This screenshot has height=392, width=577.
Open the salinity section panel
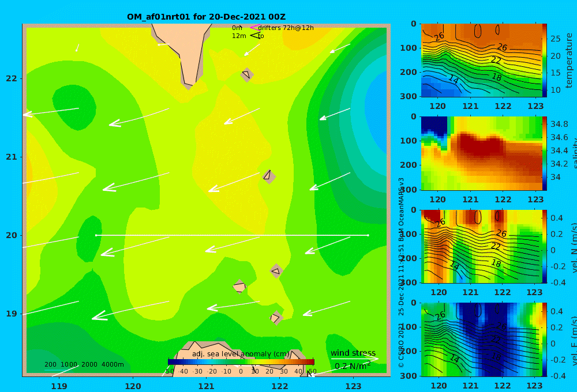pyautogui.click(x=482, y=153)
